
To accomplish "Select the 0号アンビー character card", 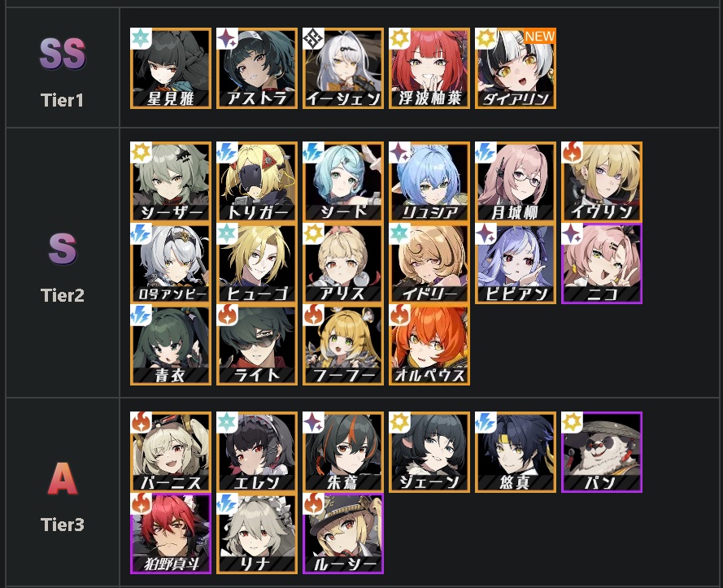I will 171,264.
